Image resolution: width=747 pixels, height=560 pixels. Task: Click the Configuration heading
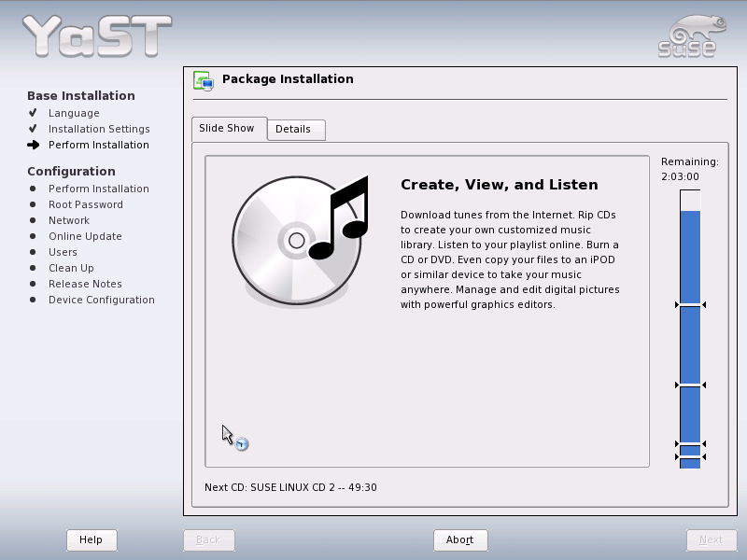click(x=71, y=172)
